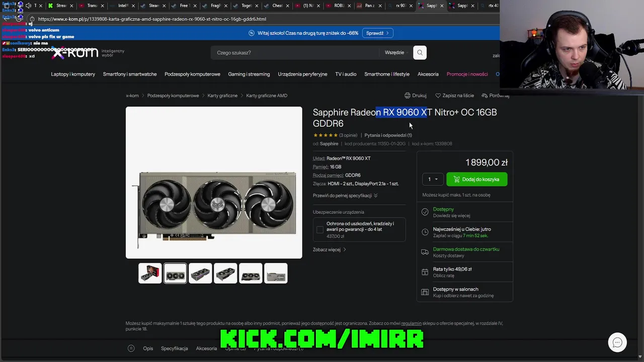Select the first product thumbnail with box
The image size is (644, 362).
150,273
